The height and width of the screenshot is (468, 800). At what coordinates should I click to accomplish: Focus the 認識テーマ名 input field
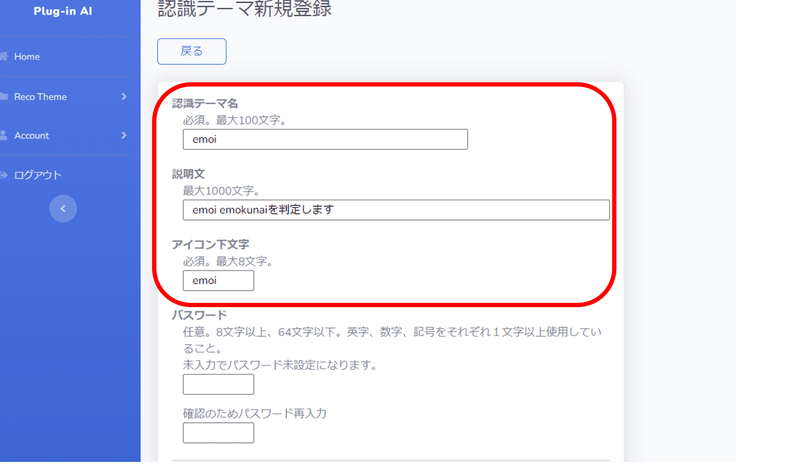(325, 139)
